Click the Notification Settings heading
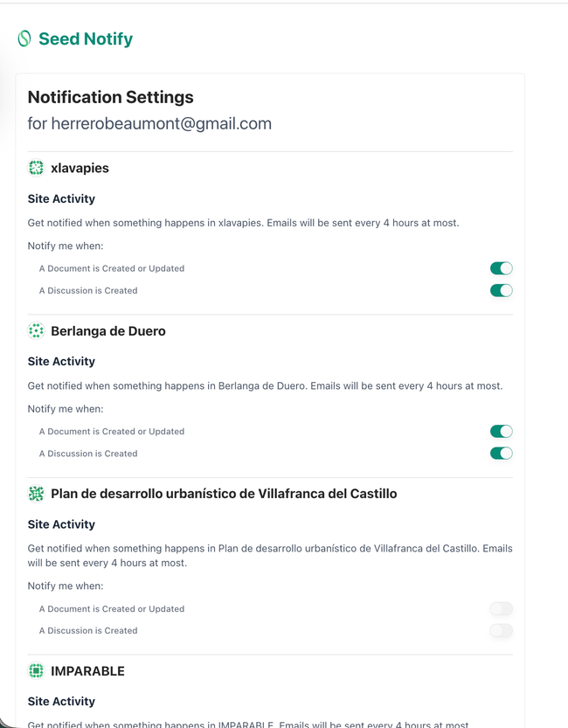Screen dimensions: 568x728 point(111,97)
